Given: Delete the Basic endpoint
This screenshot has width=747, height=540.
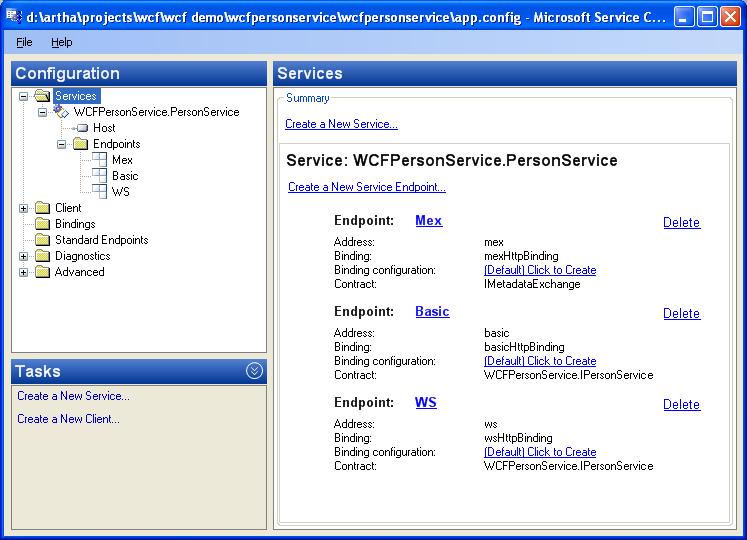Looking at the screenshot, I should [682, 314].
